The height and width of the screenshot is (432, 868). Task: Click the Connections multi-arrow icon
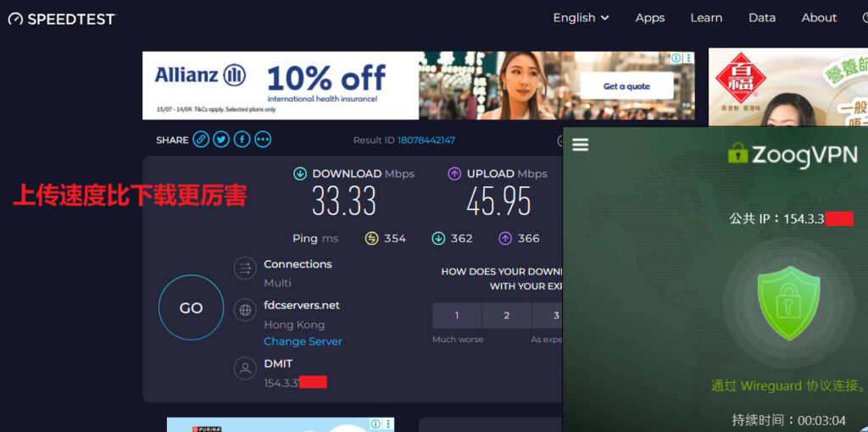(x=245, y=269)
